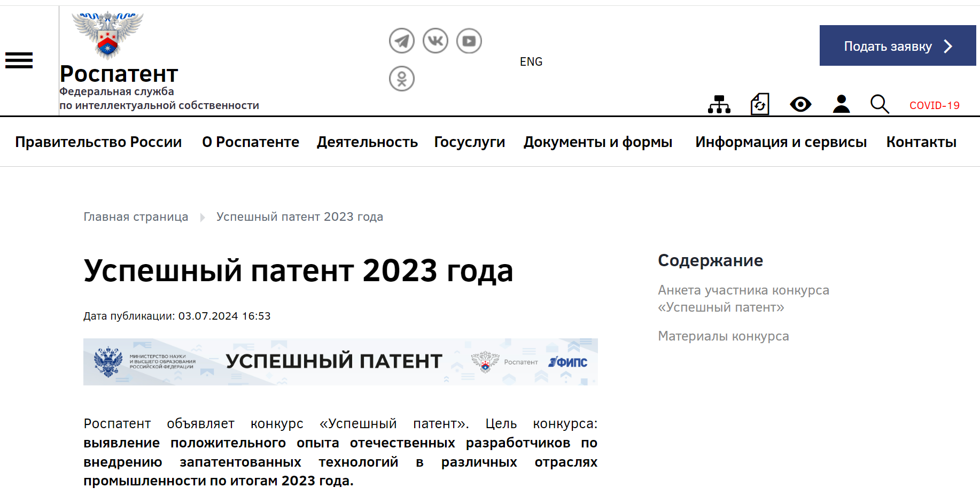Screen dimensions: 980x495
Task: Open Rospatent Telegram channel icon
Action: pyautogui.click(x=402, y=41)
